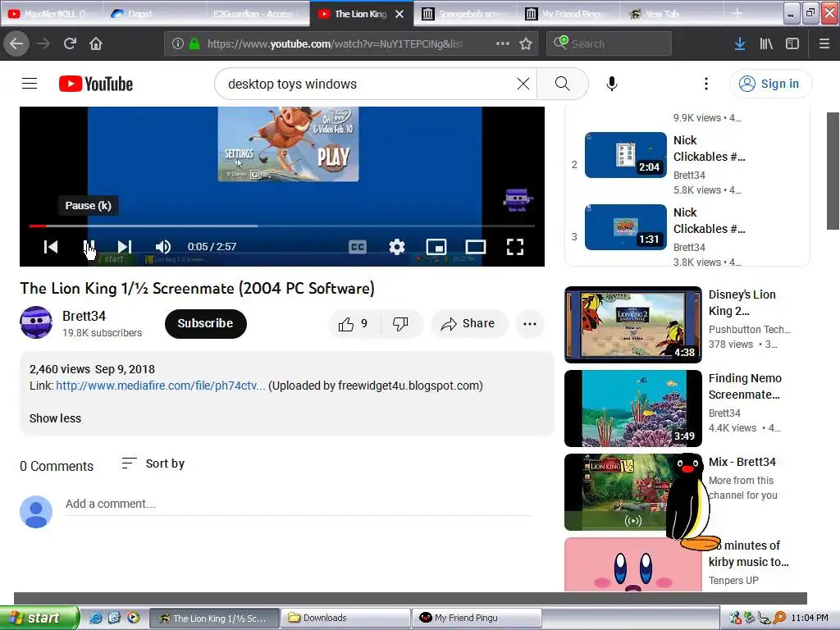The width and height of the screenshot is (840, 630).
Task: Search with voice microphone icon
Action: (x=612, y=84)
